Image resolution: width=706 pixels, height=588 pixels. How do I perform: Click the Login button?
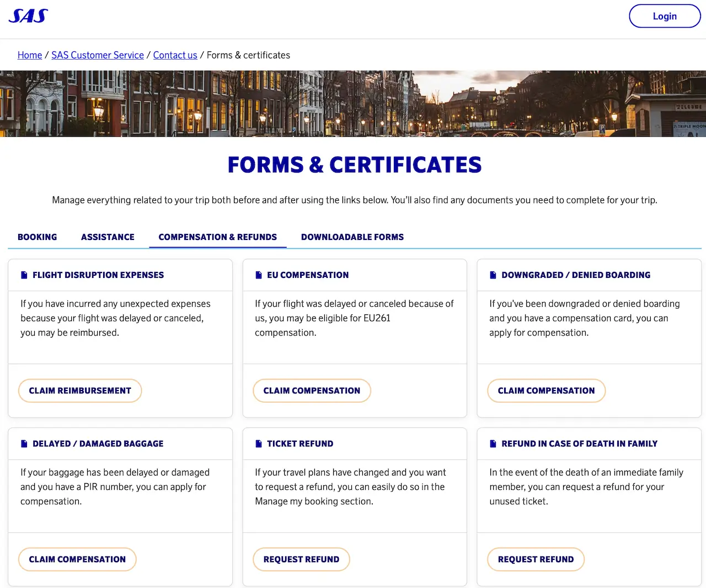[x=665, y=16]
